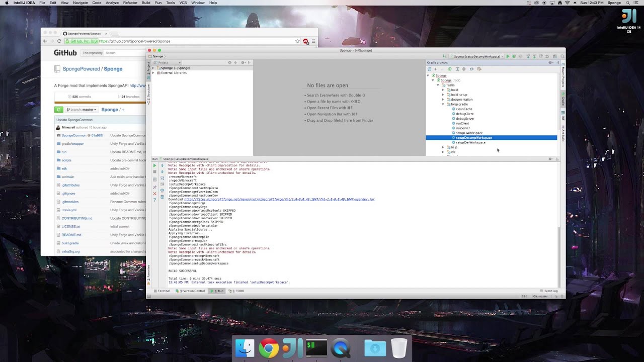Jump down the stack trace in Run console
This screenshot has width=644, height=362.
162,171
